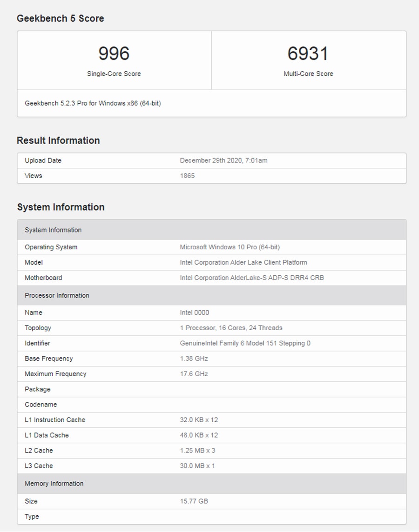Select the memory size 15.77 GB
Image resolution: width=419 pixels, height=532 pixels.
click(x=194, y=501)
